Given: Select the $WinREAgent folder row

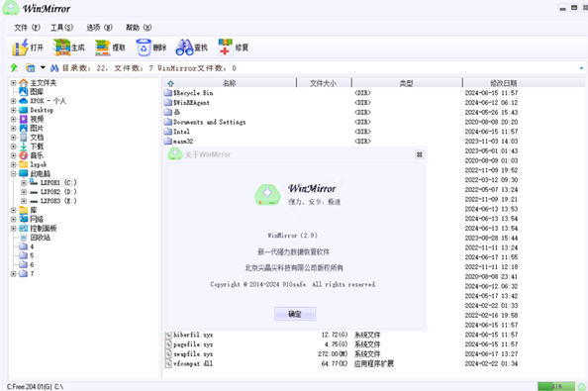Looking at the screenshot, I should tap(191, 102).
